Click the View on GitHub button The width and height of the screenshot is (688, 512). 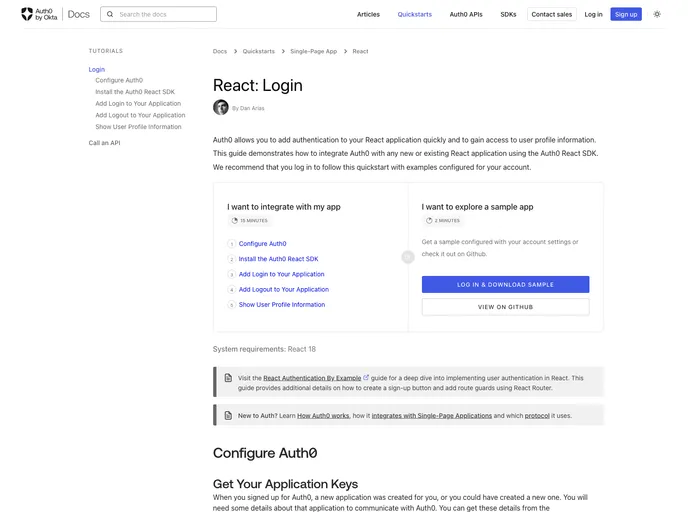pyautogui.click(x=505, y=307)
